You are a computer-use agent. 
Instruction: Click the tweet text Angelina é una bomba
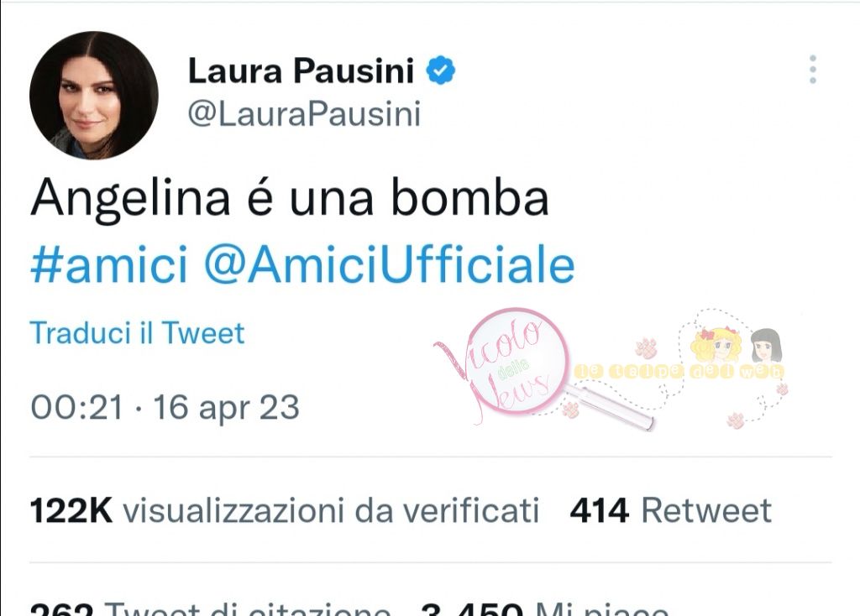click(x=290, y=198)
